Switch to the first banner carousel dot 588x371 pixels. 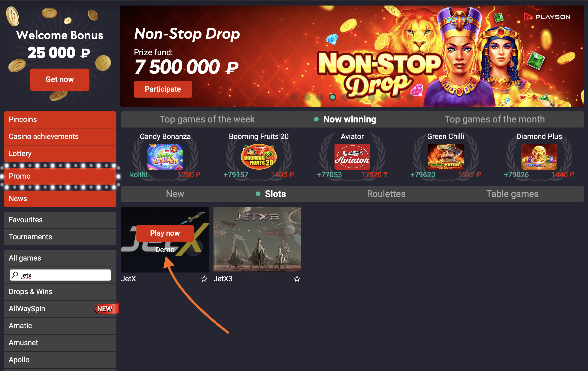tap(294, 97)
